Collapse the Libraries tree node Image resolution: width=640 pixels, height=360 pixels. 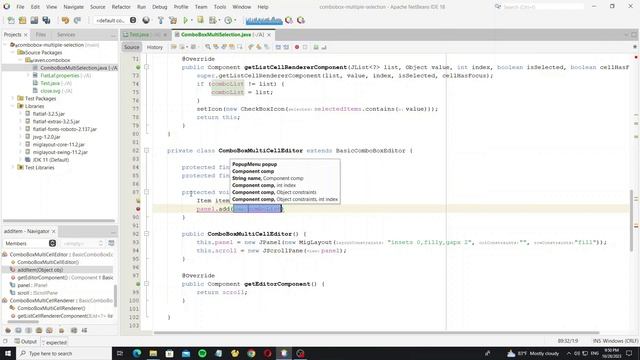pyautogui.click(x=13, y=106)
